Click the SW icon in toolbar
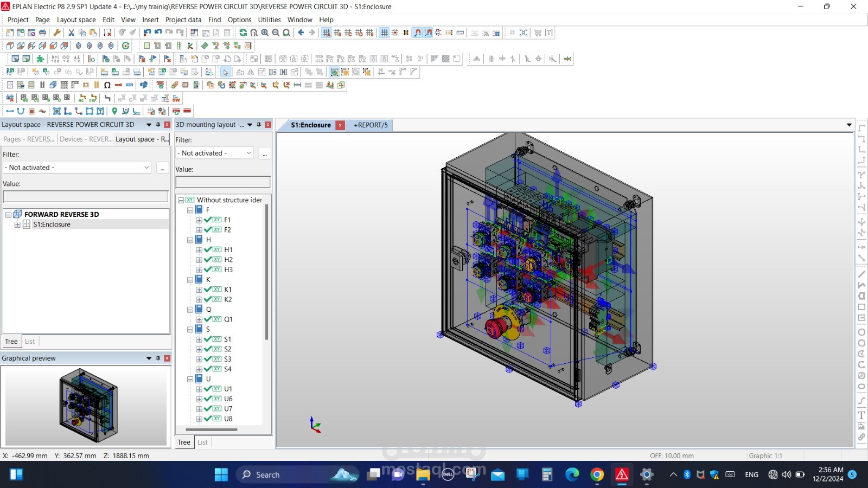This screenshot has height=488, width=868. (x=176, y=98)
